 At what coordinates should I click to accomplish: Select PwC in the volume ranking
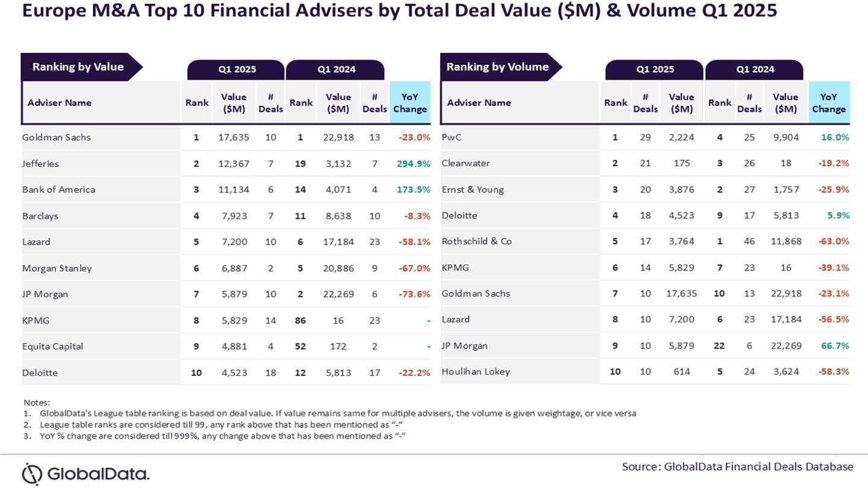pyautogui.click(x=451, y=137)
